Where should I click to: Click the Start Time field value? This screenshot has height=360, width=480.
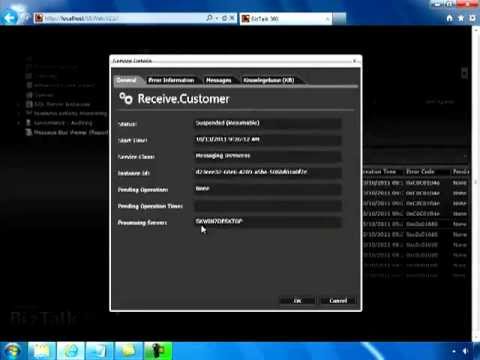point(267,140)
